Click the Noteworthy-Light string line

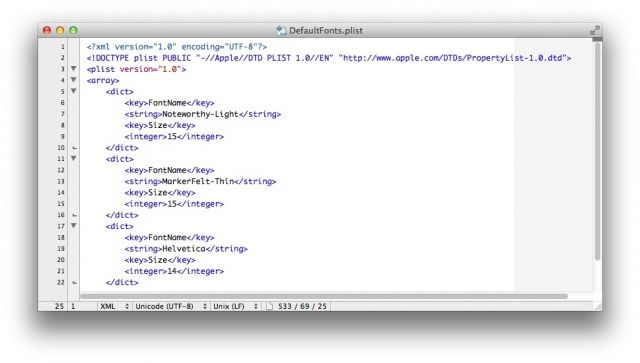click(203, 114)
